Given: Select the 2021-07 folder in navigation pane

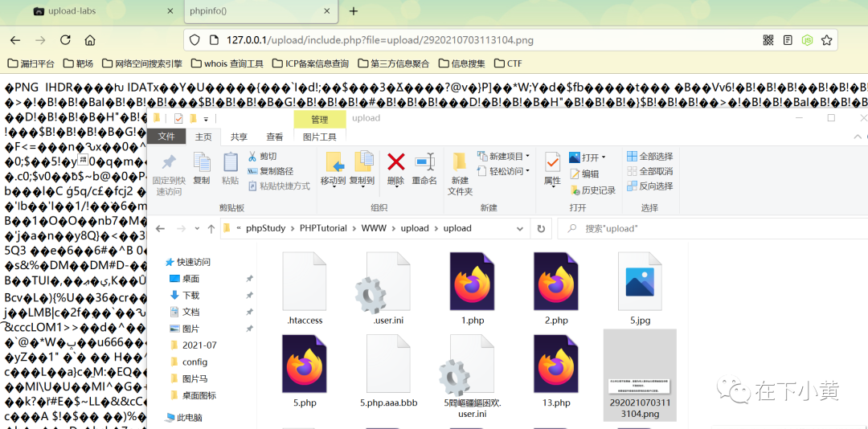Looking at the screenshot, I should (x=194, y=345).
